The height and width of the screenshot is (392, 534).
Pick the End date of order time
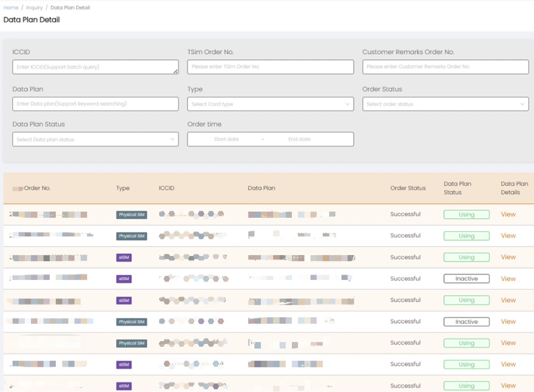point(299,139)
